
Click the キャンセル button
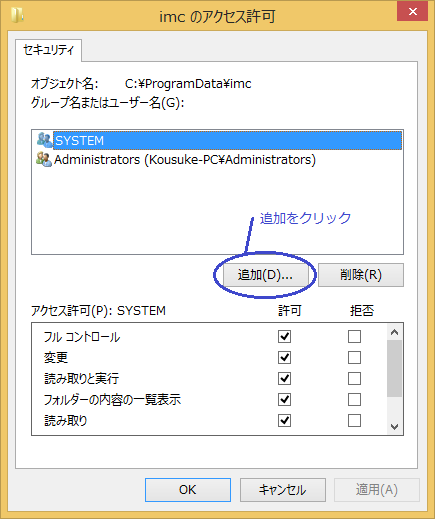[283, 490]
